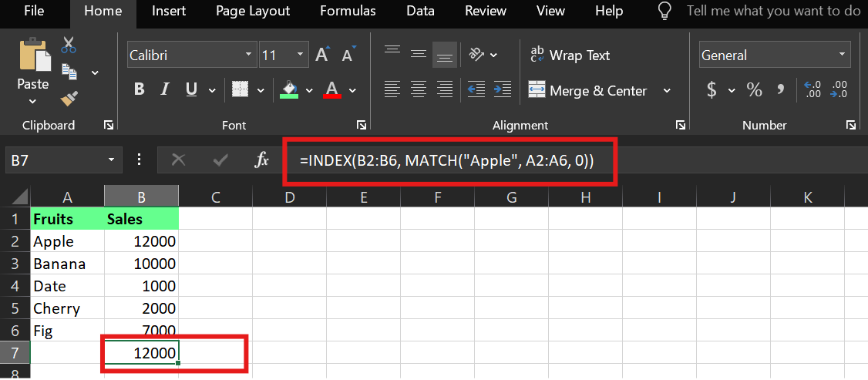This screenshot has width=868, height=380.
Task: Decrease font size with small A
Action: [x=349, y=54]
